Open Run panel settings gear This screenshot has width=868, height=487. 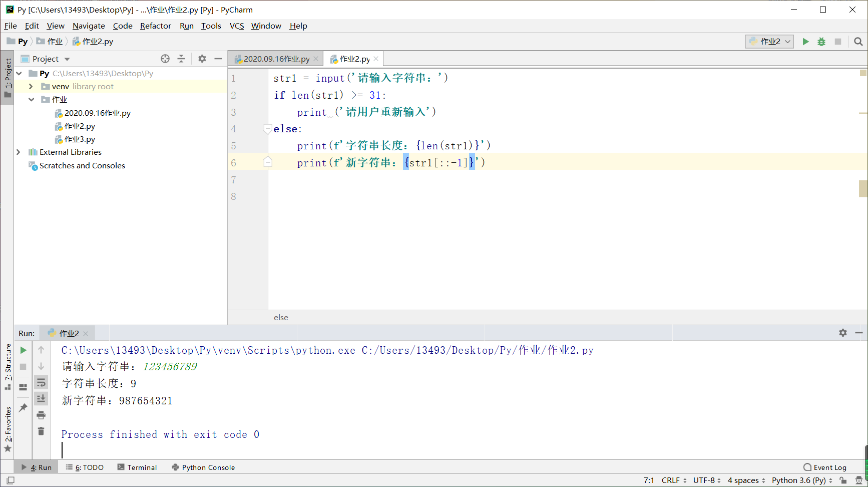843,333
